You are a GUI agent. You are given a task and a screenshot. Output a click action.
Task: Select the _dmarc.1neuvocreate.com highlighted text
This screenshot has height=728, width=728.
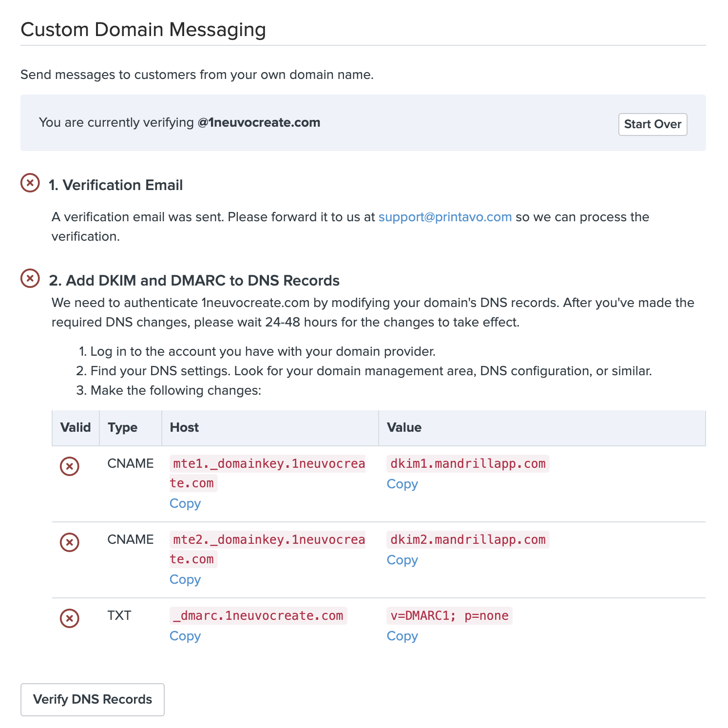point(258,615)
